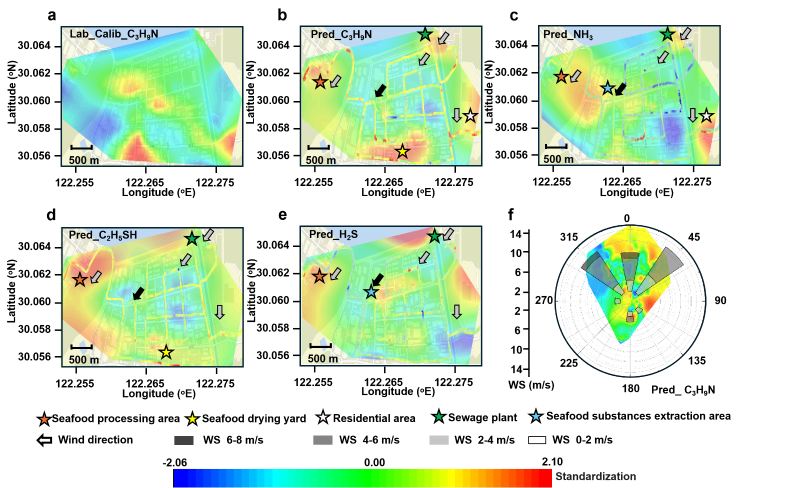800x488 pixels.
Task: Click the Standardization rainbow color bar
Action: pos(362,478)
